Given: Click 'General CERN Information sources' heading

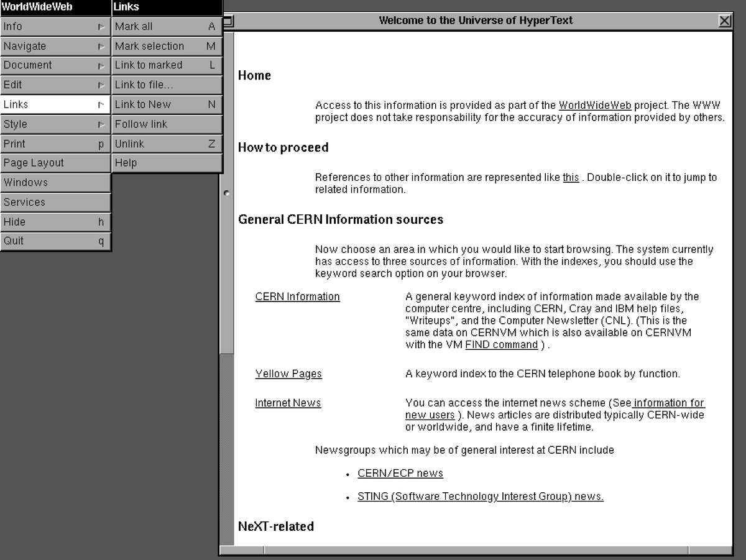Looking at the screenshot, I should coord(341,220).
